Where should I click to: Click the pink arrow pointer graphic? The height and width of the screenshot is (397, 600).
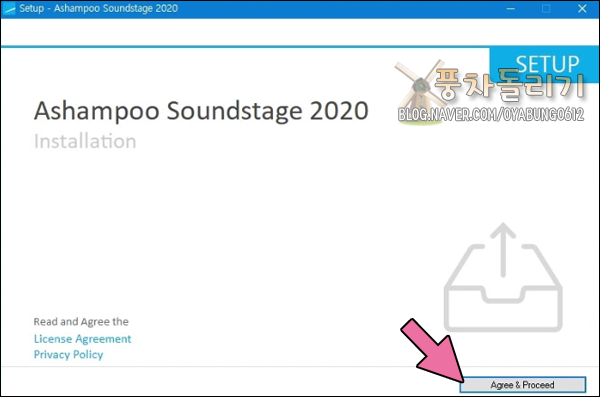(433, 350)
